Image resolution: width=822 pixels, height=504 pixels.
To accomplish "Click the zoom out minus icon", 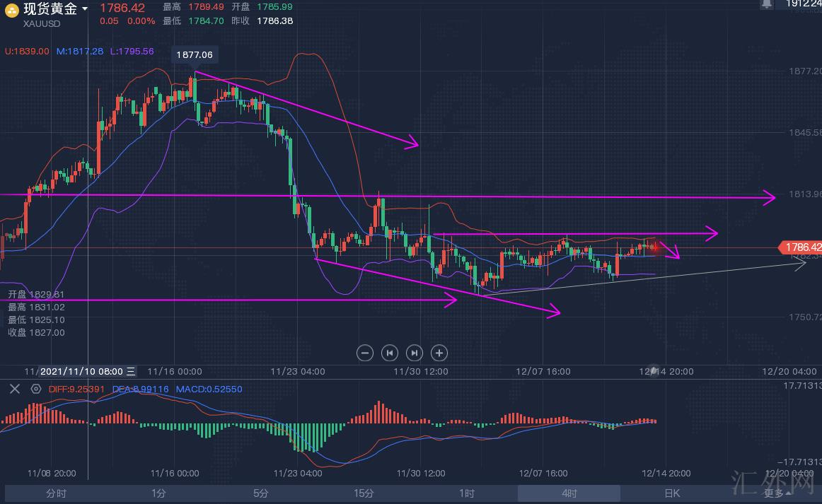I will tap(365, 353).
